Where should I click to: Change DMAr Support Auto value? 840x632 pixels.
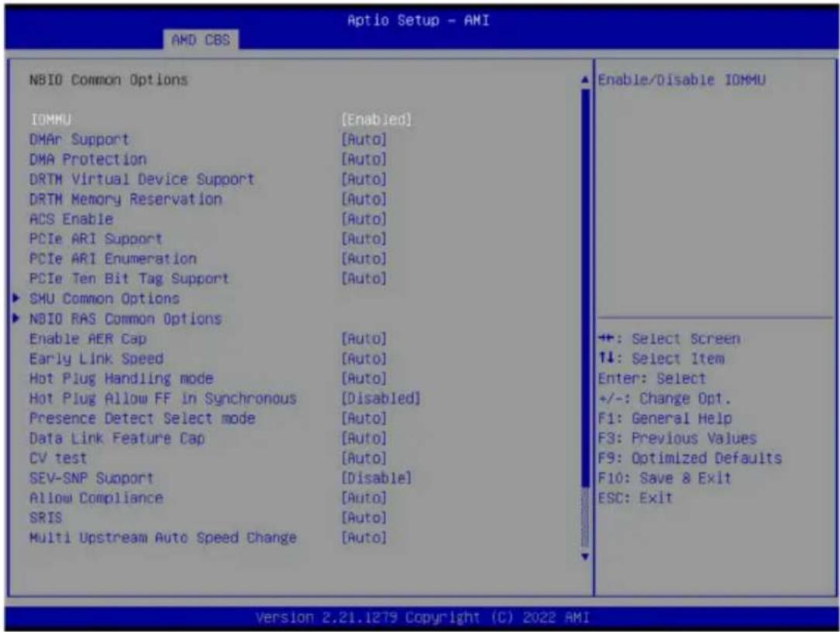coord(363,140)
